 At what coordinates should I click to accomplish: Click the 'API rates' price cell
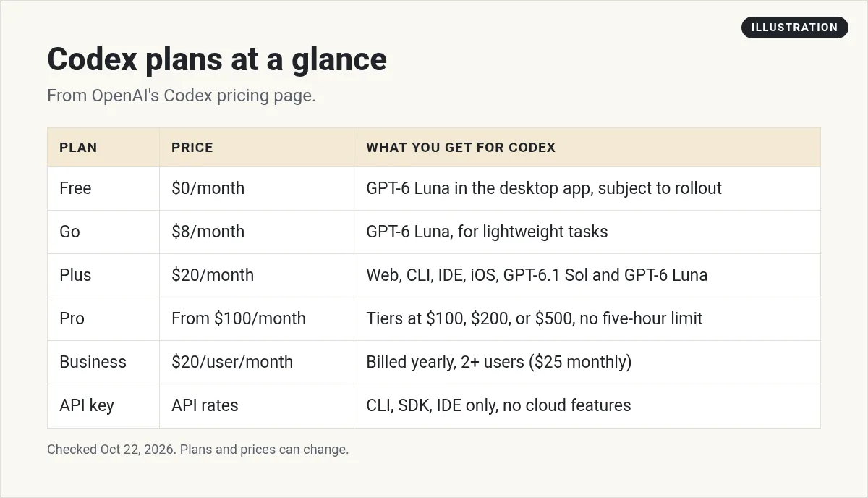pos(257,405)
